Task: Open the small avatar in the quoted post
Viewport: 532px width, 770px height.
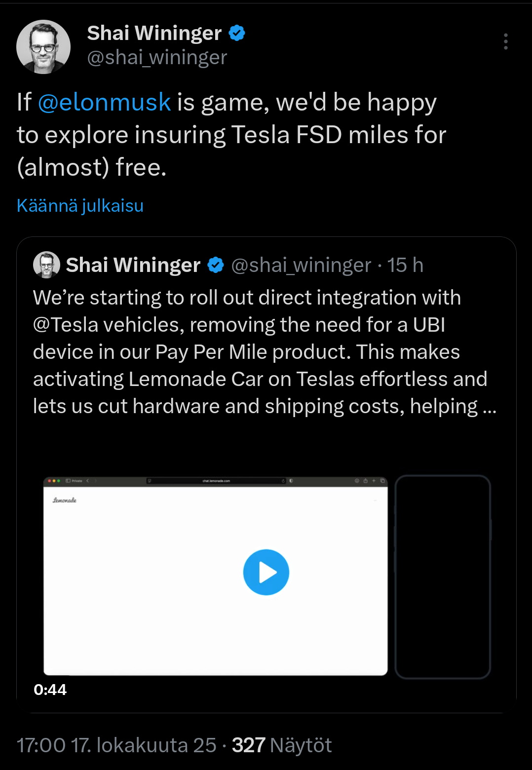Action: 46,265
